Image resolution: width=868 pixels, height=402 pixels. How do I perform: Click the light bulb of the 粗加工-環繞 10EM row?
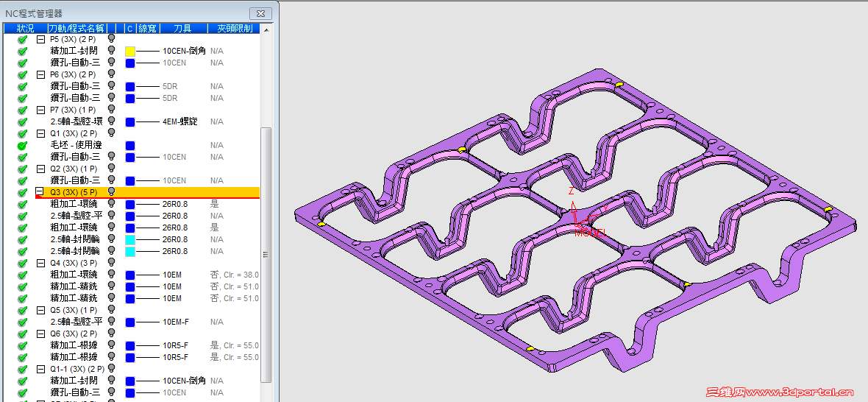point(111,274)
